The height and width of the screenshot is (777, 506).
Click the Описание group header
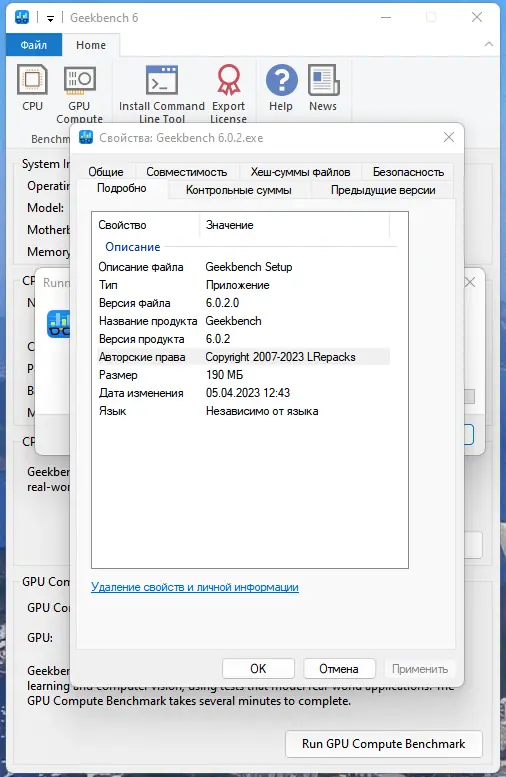click(133, 247)
